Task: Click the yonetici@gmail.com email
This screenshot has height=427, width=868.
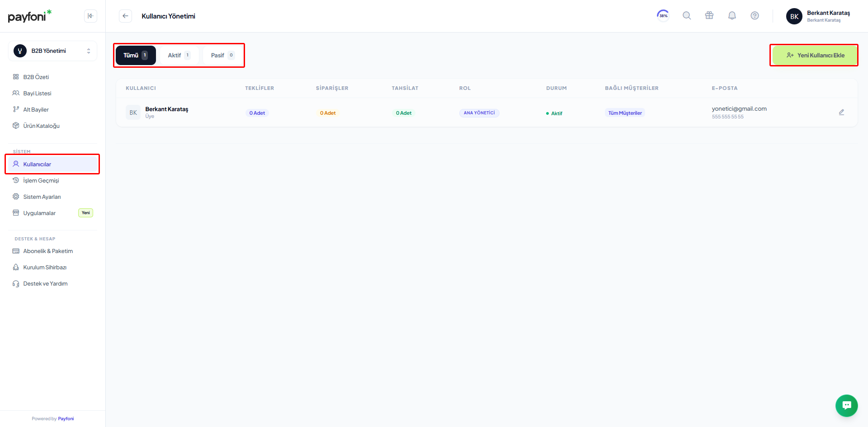Action: 739,109
